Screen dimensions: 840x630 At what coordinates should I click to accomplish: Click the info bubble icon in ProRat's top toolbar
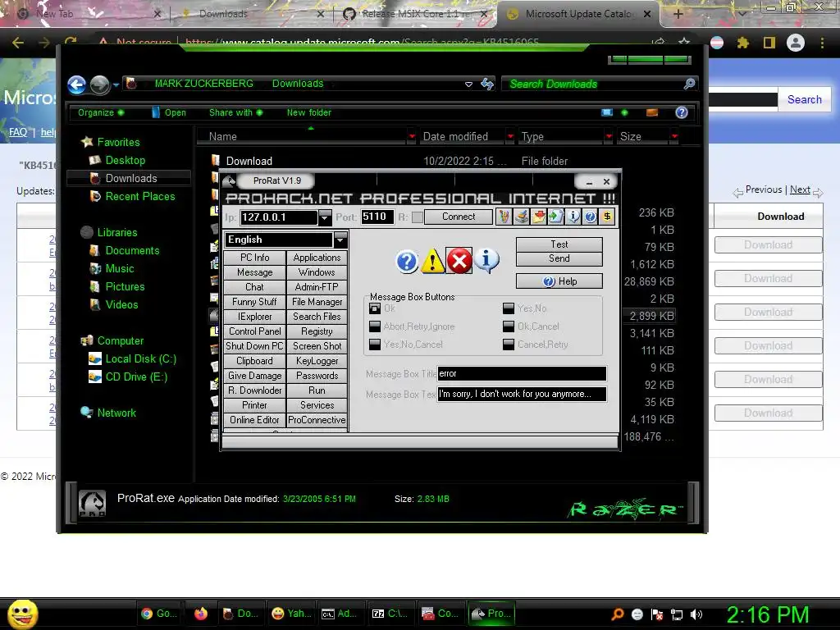(x=573, y=217)
